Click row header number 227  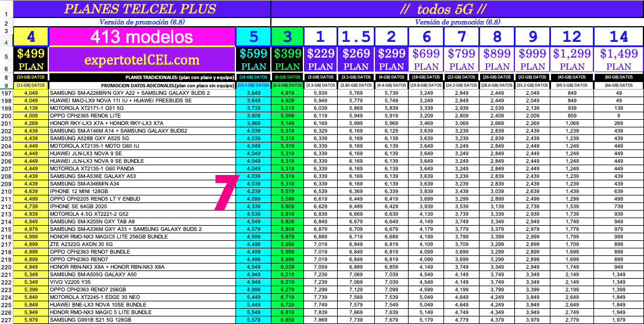[6, 320]
